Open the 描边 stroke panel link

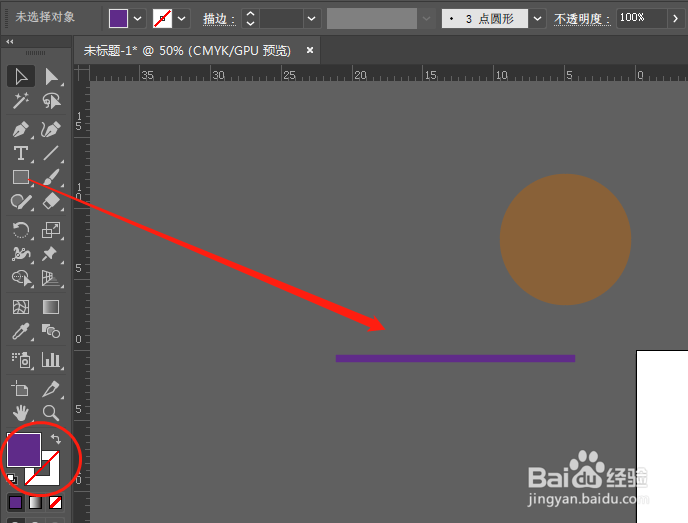[x=219, y=19]
